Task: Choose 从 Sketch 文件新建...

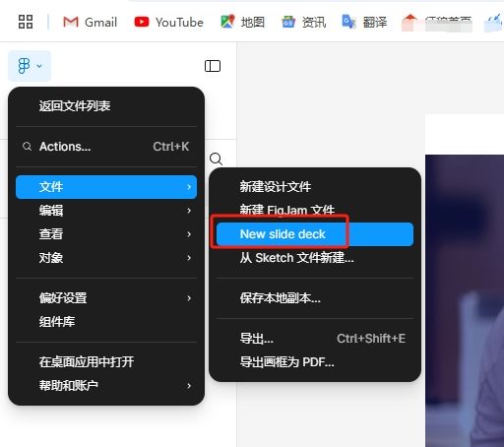Action: 315,258
